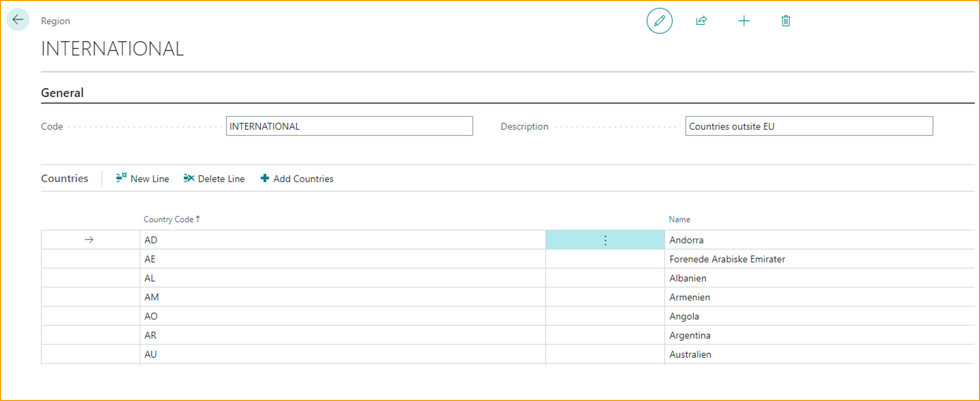The height and width of the screenshot is (401, 980).
Task: Click the Argentina name cell
Action: pyautogui.click(x=690, y=335)
